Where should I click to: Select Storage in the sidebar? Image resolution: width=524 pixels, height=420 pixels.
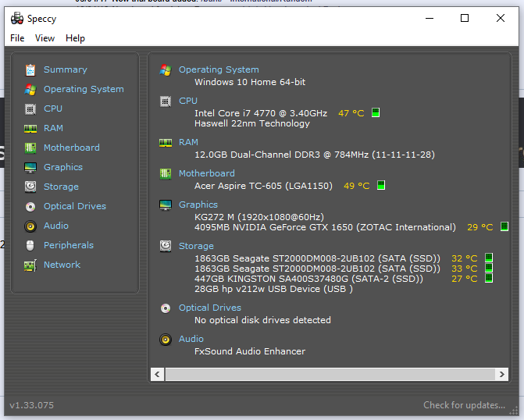pos(61,187)
